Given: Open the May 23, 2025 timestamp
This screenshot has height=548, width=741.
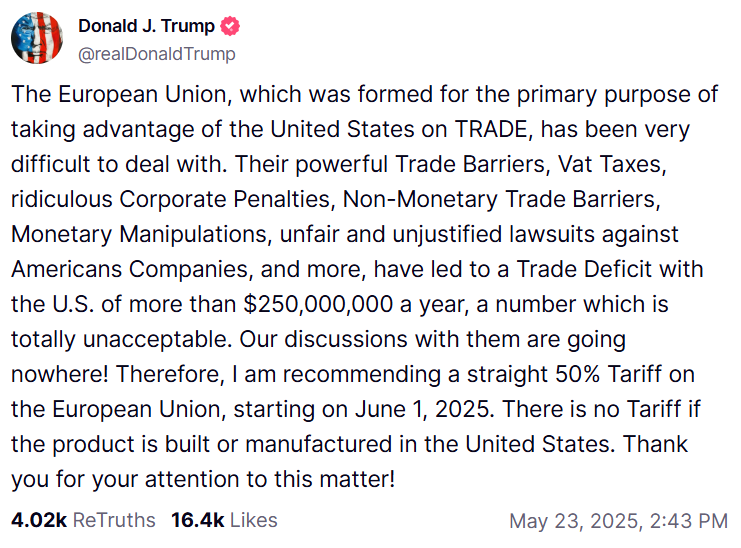Looking at the screenshot, I should coord(572,521).
